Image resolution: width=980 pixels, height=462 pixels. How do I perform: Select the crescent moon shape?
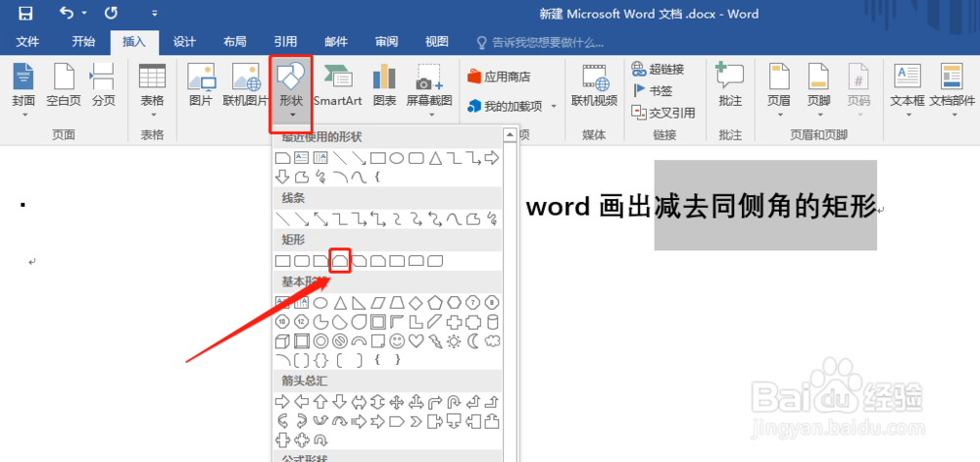[473, 341]
